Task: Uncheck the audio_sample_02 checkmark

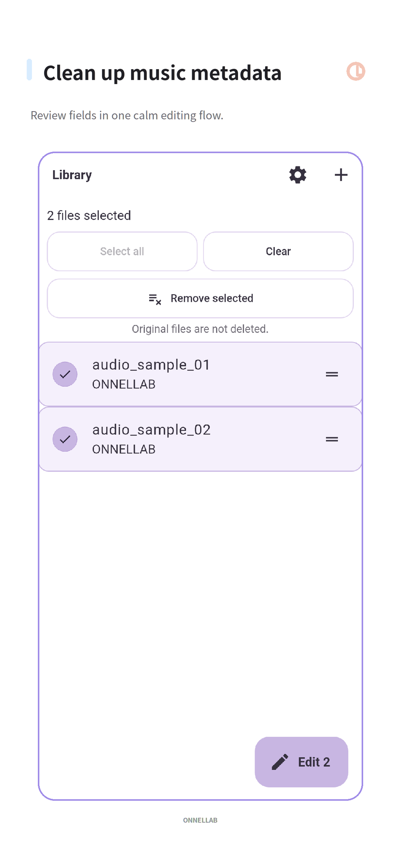Action: (x=65, y=439)
